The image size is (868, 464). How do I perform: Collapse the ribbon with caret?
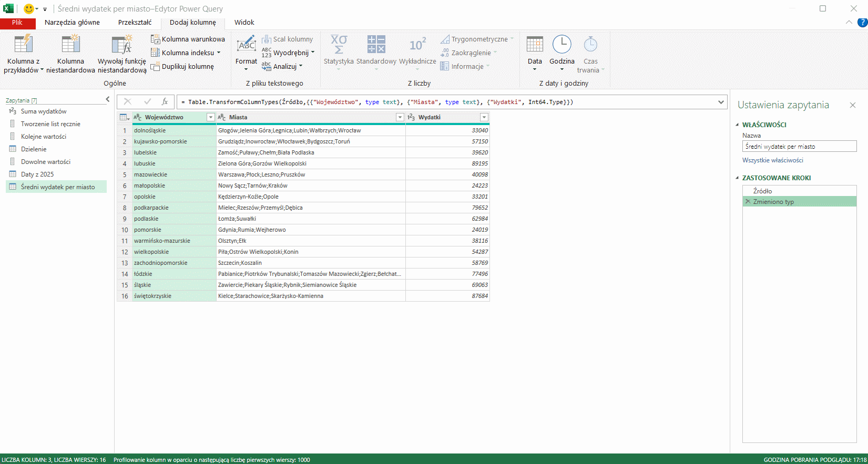[x=849, y=22]
